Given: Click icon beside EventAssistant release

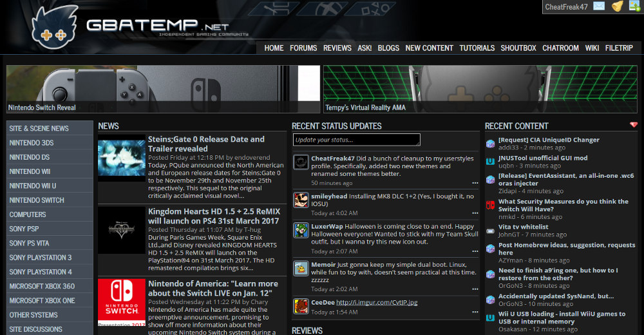Looking at the screenshot, I should 490,180.
